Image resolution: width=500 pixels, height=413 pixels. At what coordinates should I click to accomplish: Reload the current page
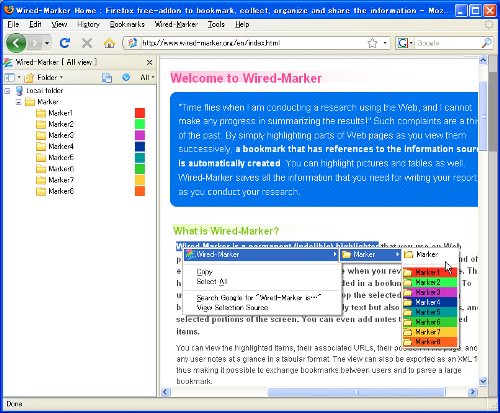click(65, 43)
